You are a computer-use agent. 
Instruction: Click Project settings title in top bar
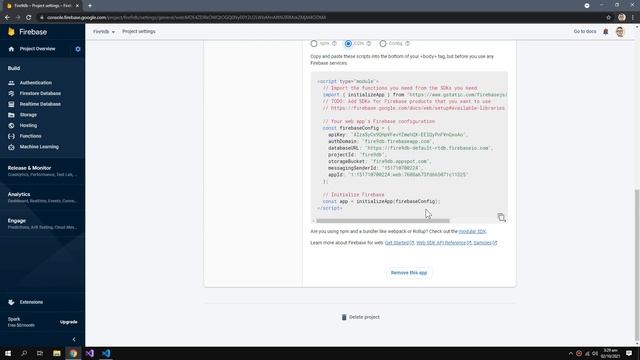[x=139, y=31]
